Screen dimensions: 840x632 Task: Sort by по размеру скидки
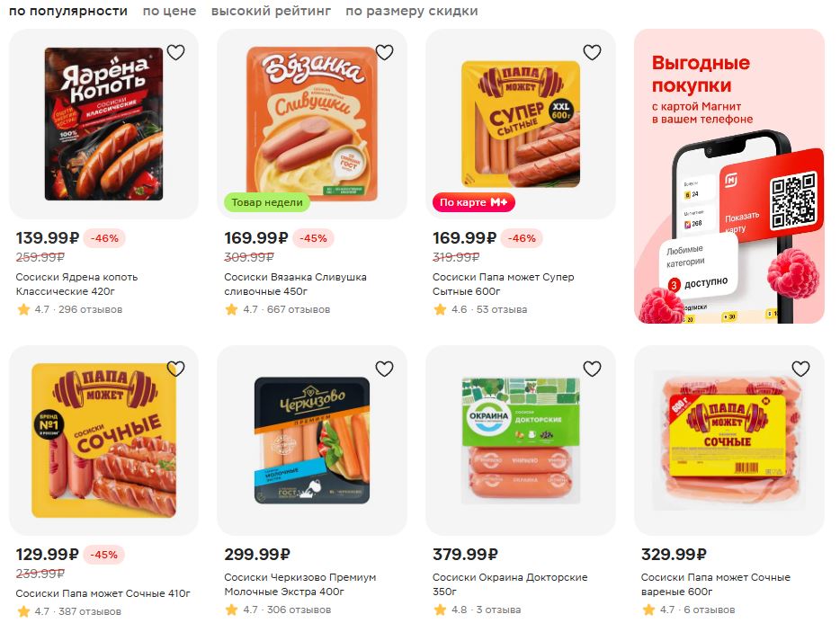[411, 11]
